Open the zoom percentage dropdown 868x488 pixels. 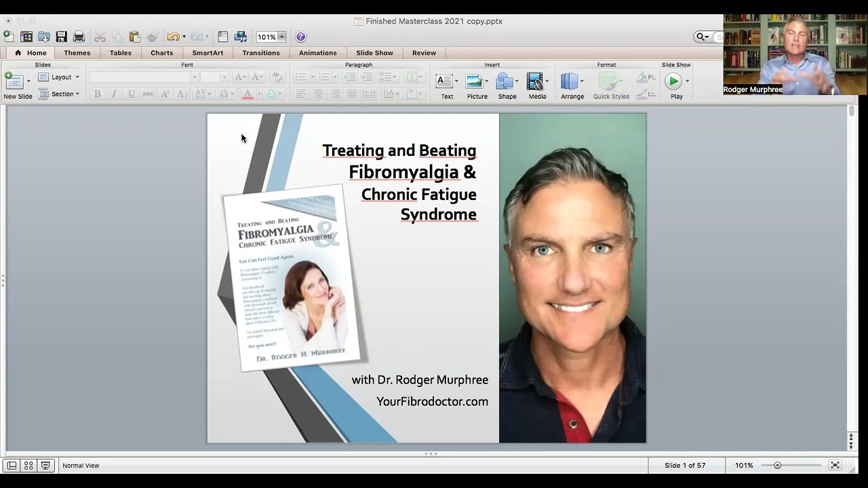pyautogui.click(x=281, y=37)
